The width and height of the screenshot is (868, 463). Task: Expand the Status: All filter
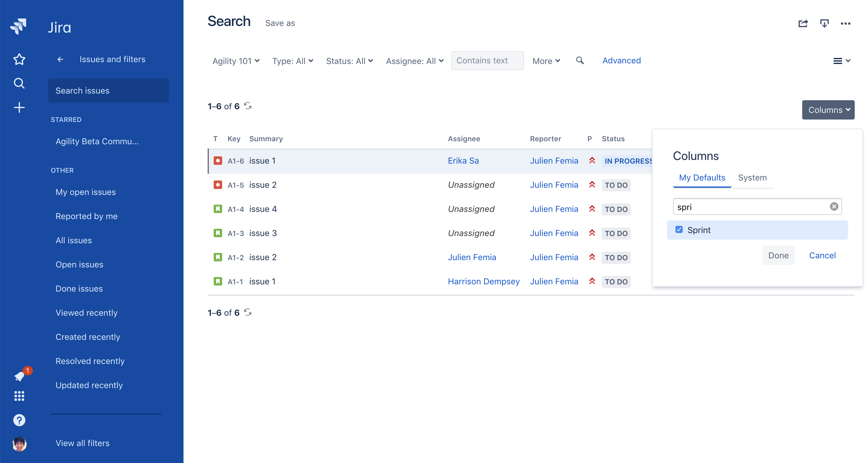[349, 61]
